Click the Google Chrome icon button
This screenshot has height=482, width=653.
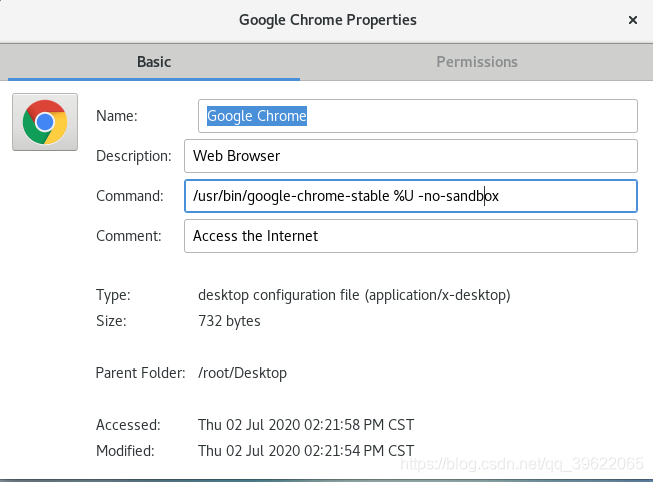tap(45, 122)
